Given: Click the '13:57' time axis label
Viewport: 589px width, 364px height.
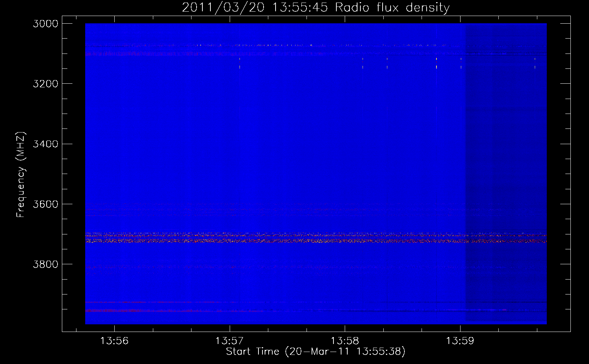Looking at the screenshot, I should 229,341.
